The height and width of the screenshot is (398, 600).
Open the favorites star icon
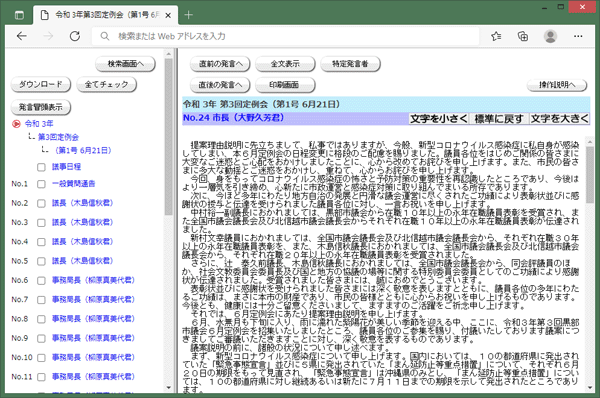click(x=496, y=36)
